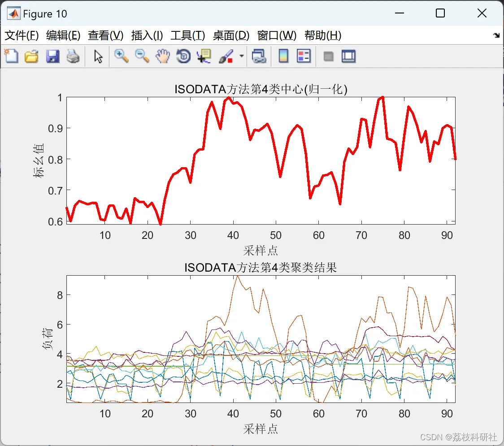Image resolution: width=504 pixels, height=446 pixels.
Task: Select the Rotate 3D tool
Action: 183,56
